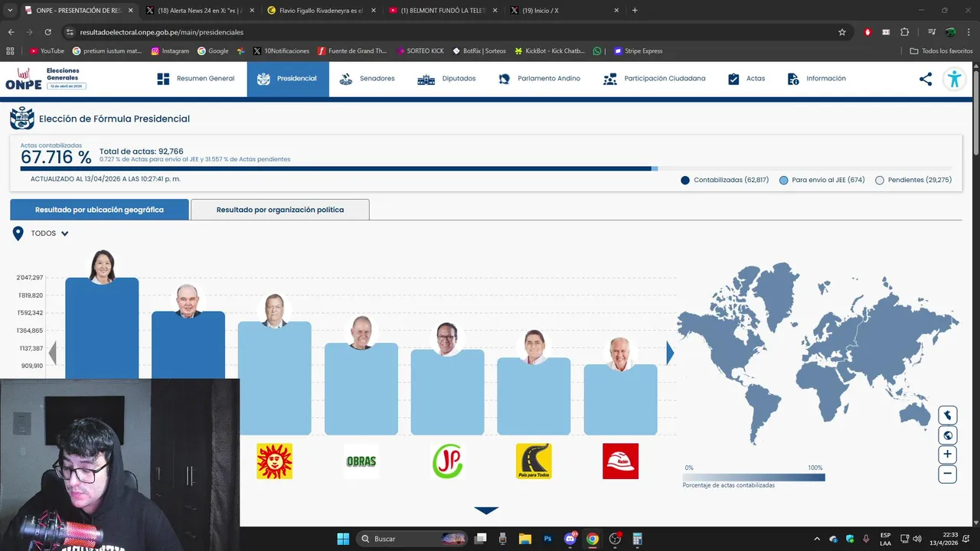
Task: Open the accessibility options icon
Action: [954, 79]
